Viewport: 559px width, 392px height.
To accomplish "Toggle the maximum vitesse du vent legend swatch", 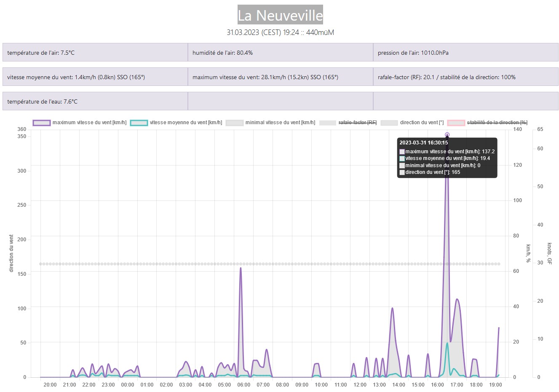I will (x=42, y=123).
